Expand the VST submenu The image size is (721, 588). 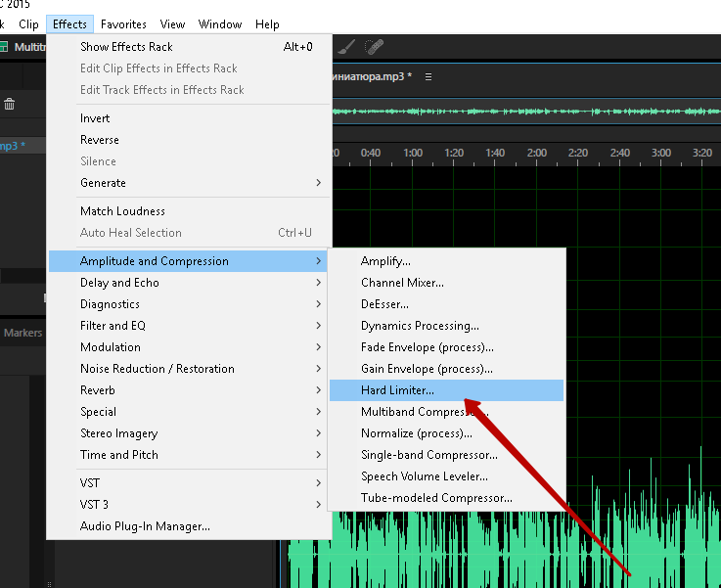point(188,483)
